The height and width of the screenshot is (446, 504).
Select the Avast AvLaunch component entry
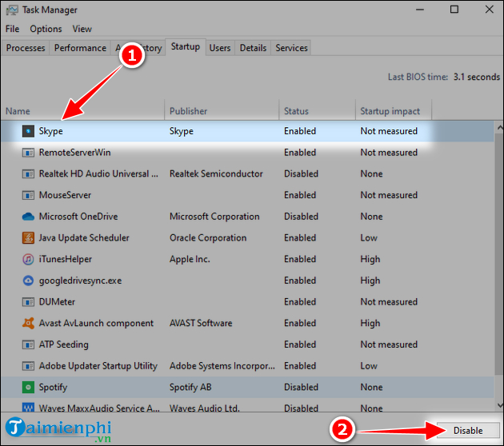(96, 324)
